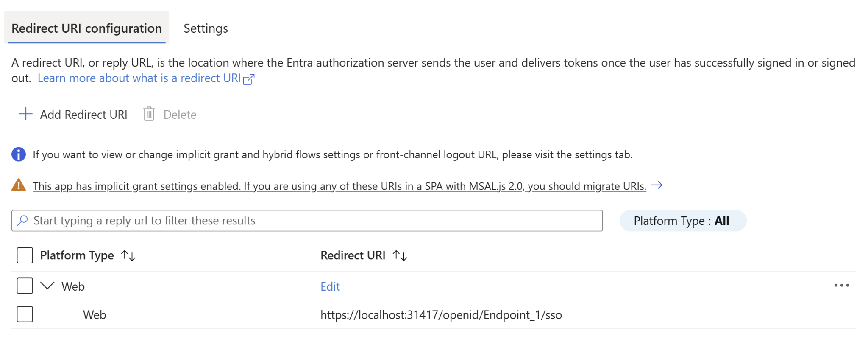Tick the select-all checkbox in header row
This screenshot has height=339, width=868.
click(25, 255)
